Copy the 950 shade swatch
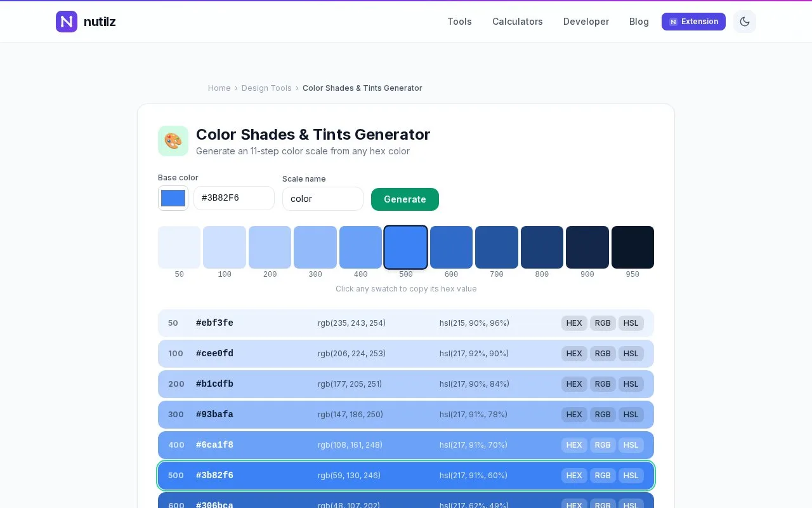The image size is (812, 508). click(x=633, y=247)
